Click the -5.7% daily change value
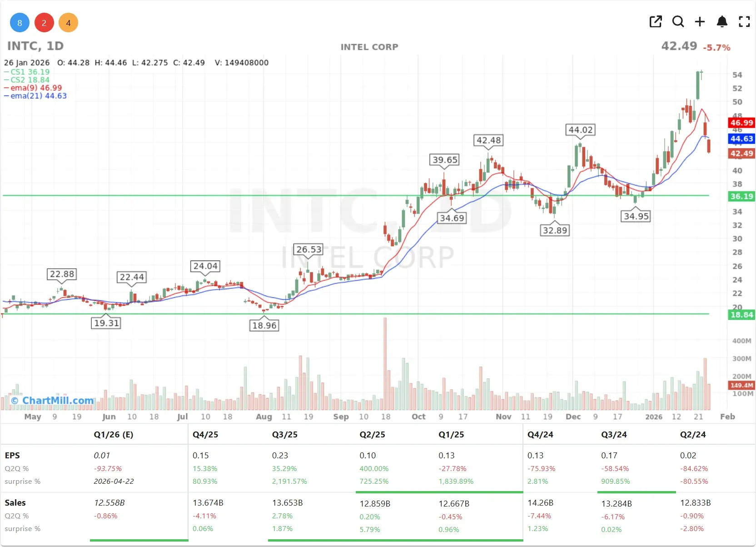 click(717, 47)
